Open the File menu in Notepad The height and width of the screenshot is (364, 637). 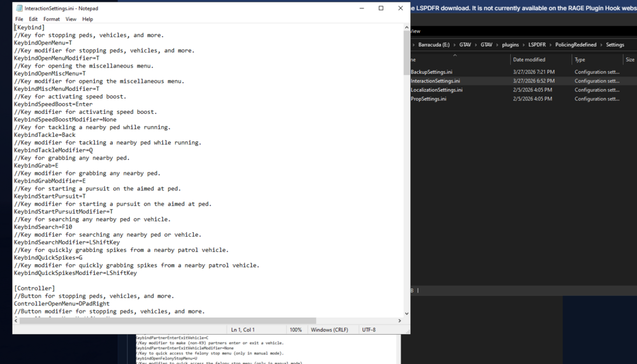19,19
